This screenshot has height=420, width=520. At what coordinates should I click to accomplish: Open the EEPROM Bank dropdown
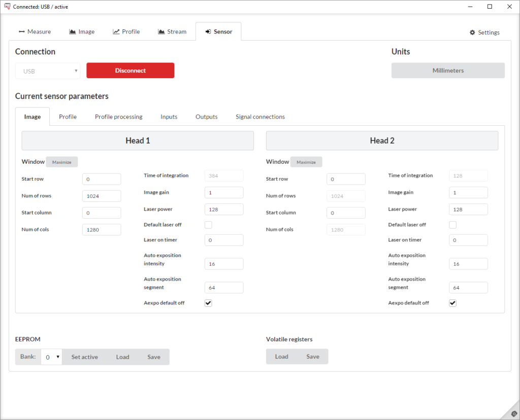51,357
